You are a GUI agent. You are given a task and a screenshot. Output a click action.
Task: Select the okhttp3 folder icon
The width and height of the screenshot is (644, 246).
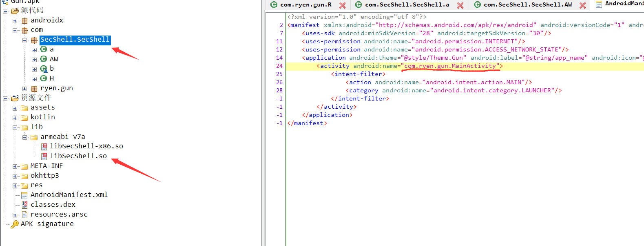24,176
